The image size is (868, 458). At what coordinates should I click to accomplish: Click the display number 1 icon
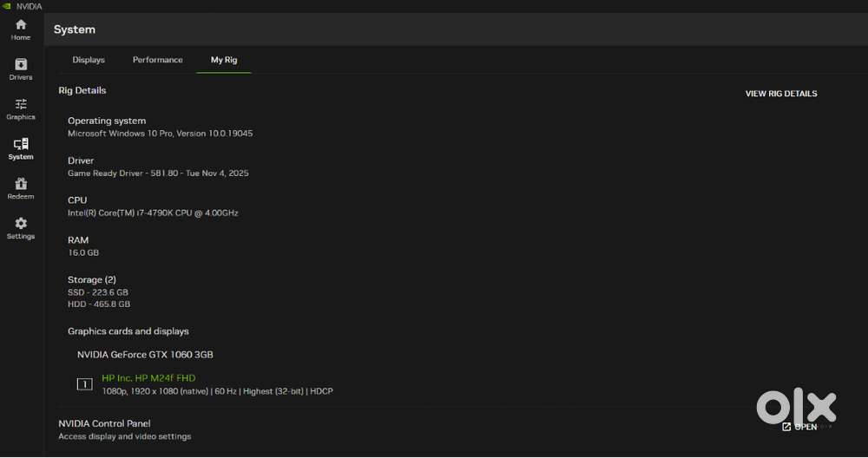[x=84, y=384]
